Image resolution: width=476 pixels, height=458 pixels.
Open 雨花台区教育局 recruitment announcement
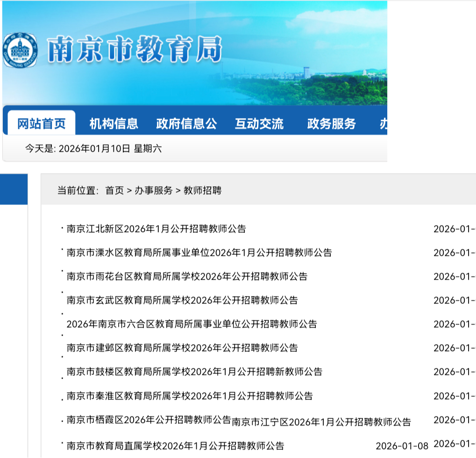[x=187, y=276]
